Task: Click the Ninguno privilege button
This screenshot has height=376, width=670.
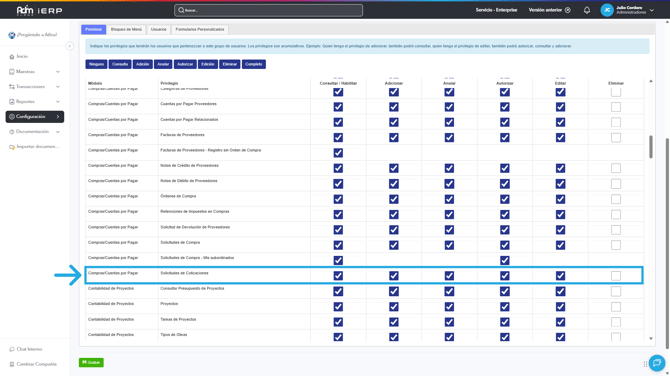Action: click(96, 64)
